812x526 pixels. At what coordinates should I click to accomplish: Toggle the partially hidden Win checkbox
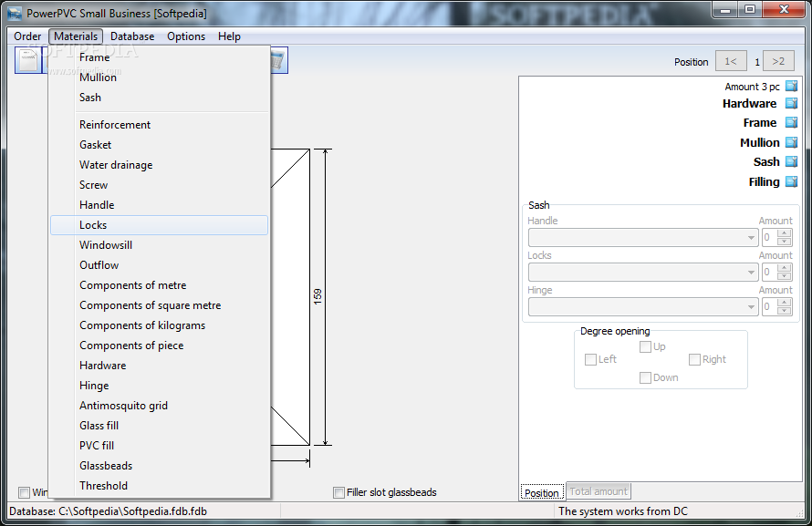(x=24, y=492)
